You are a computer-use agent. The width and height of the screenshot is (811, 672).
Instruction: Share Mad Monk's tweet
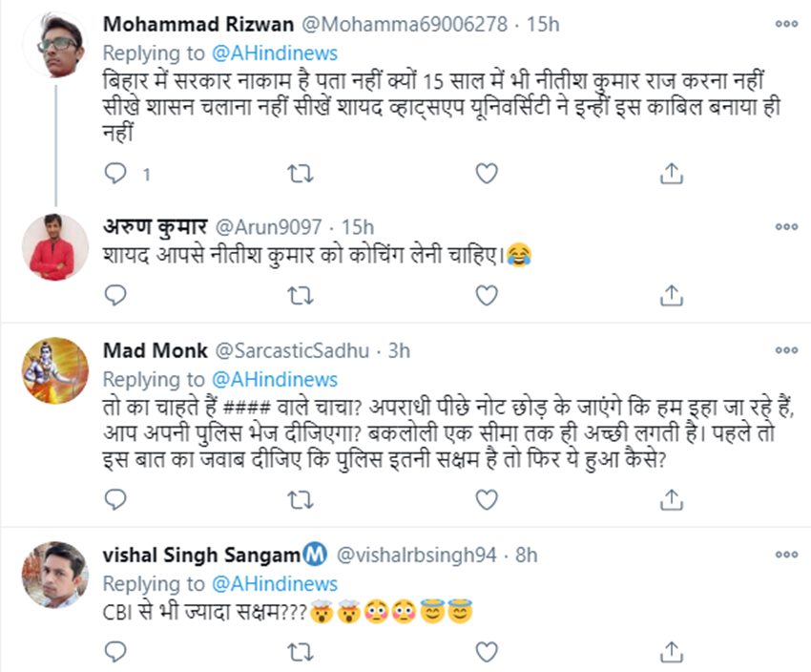point(672,499)
